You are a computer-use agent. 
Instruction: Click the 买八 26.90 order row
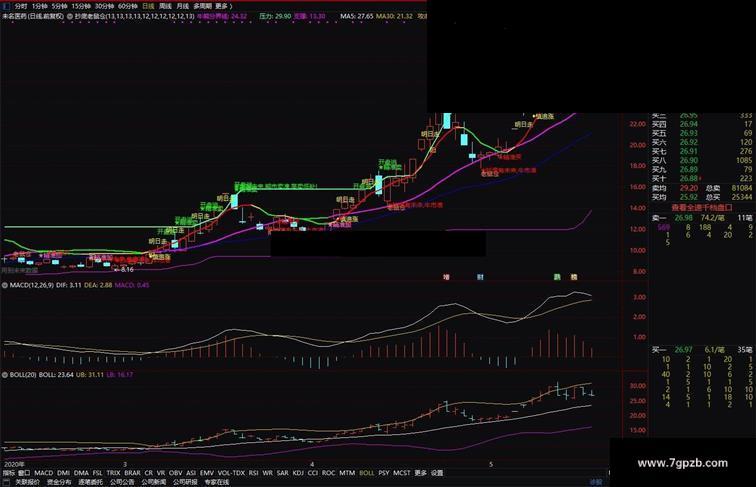[x=702, y=161]
